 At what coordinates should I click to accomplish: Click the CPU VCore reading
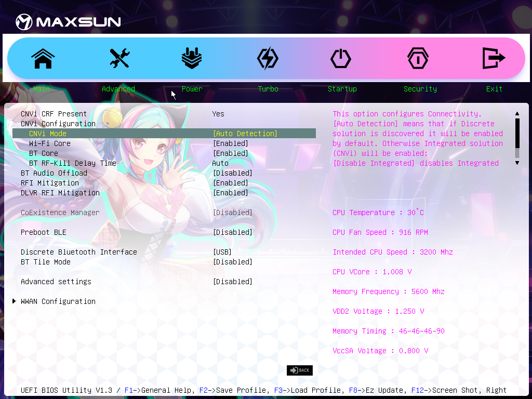(x=372, y=272)
